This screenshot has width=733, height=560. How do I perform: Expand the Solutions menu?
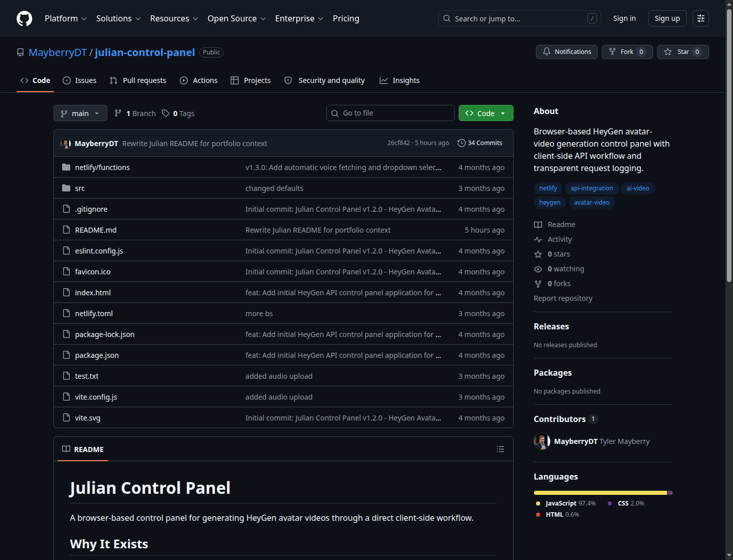click(x=118, y=18)
